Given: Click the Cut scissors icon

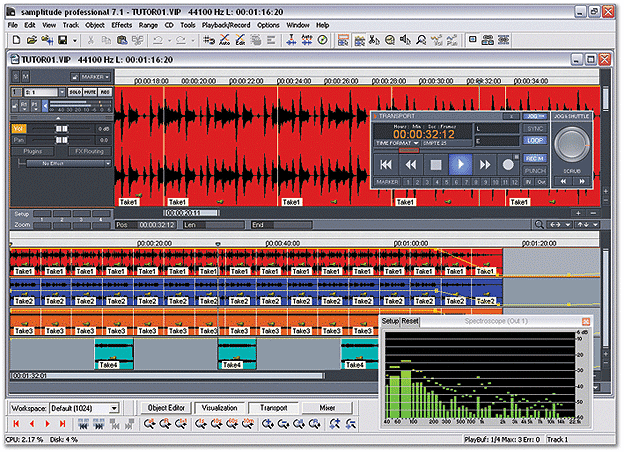Looking at the screenshot, I should pos(91,40).
